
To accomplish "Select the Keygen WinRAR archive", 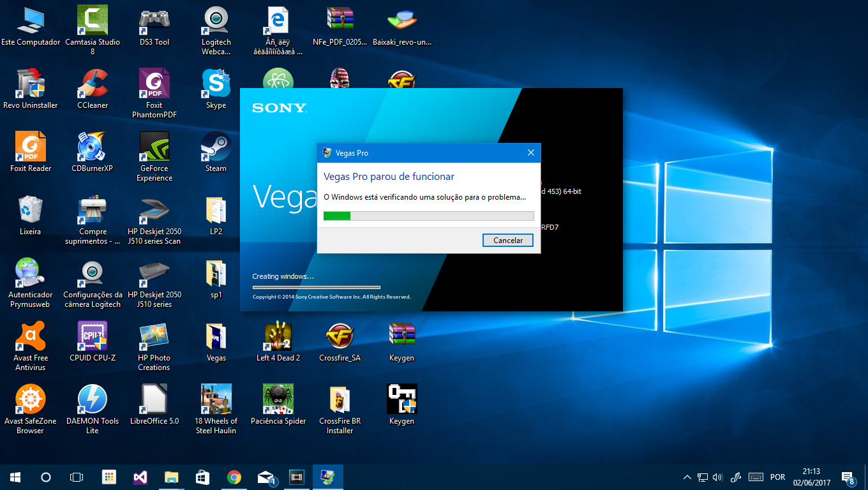I will pyautogui.click(x=402, y=342).
